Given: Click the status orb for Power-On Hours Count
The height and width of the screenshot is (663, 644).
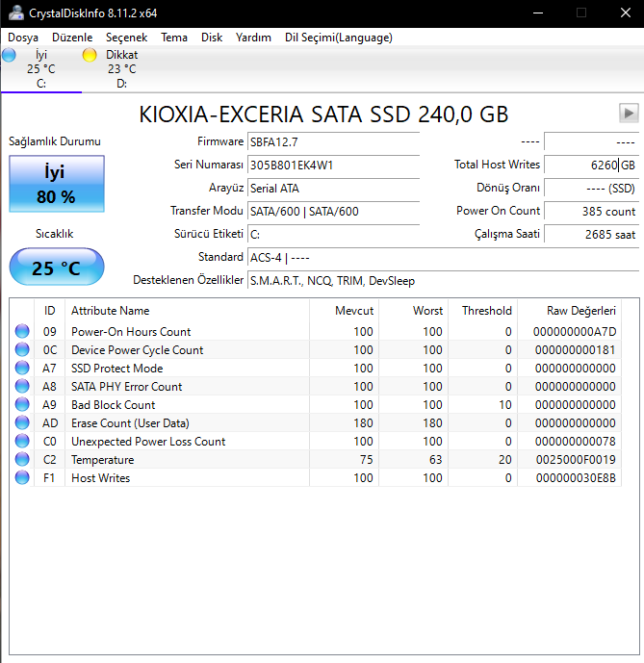Looking at the screenshot, I should tap(22, 331).
